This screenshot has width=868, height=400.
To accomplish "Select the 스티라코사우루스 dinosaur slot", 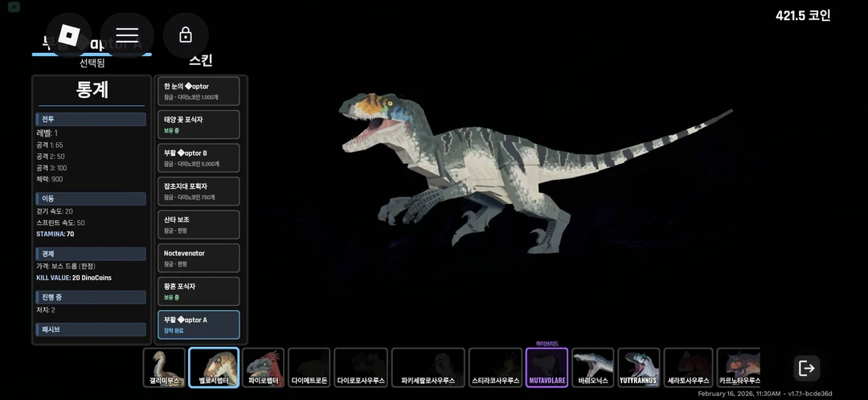I will [x=496, y=368].
